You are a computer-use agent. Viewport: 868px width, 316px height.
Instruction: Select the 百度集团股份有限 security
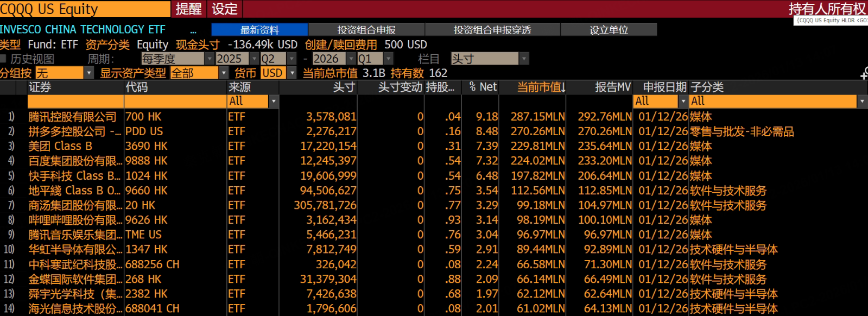[x=75, y=161]
